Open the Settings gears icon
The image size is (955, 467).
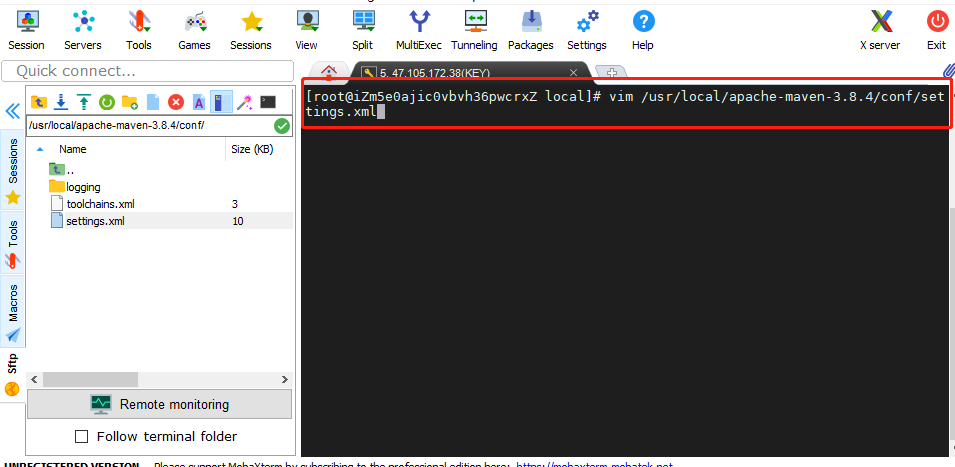click(x=587, y=30)
